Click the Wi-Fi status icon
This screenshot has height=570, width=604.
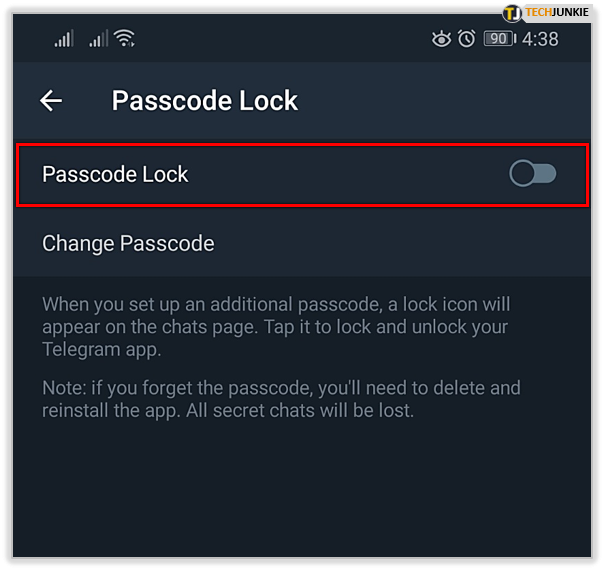[125, 39]
